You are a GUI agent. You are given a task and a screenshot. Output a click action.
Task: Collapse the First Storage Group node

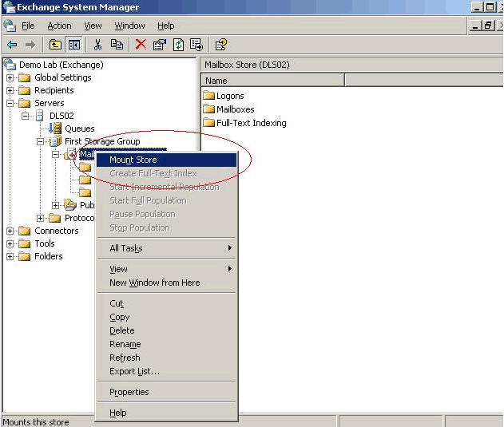tap(40, 141)
